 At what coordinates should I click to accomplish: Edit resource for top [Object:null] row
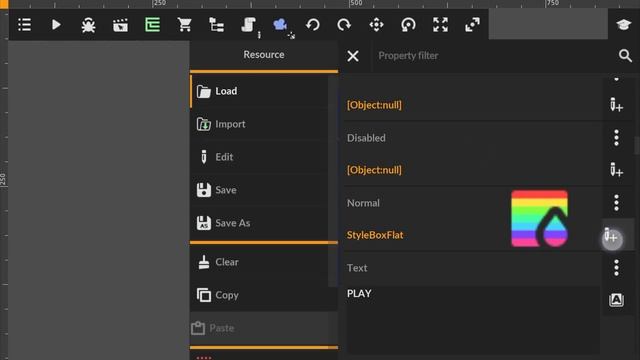616,105
